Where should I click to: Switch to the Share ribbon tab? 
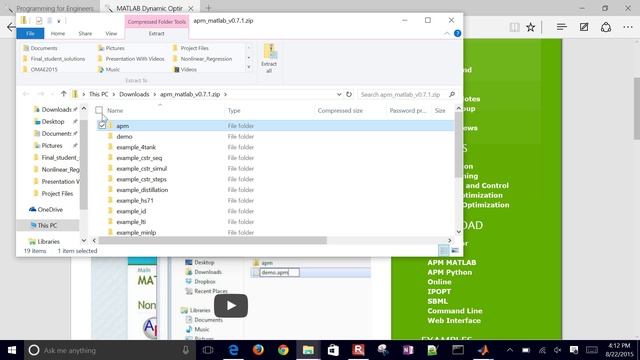click(x=85, y=33)
